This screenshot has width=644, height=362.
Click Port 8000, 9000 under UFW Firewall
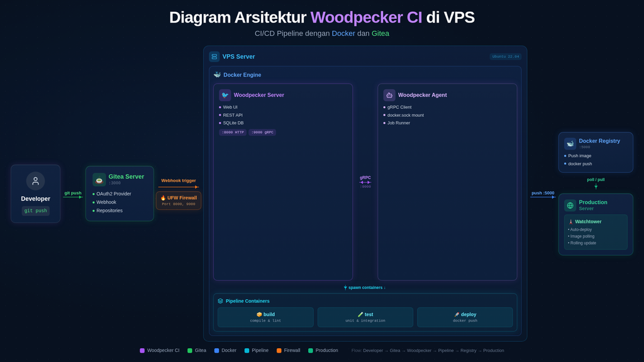coord(179,204)
